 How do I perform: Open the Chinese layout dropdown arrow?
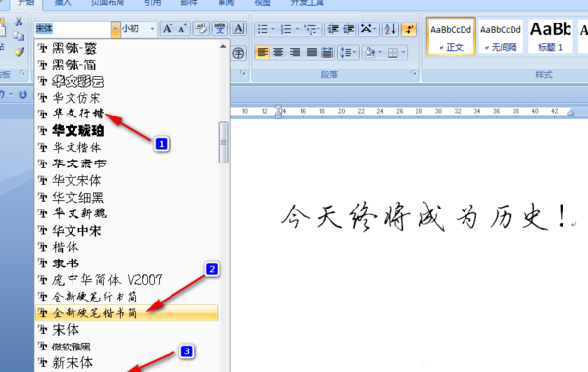pos(375,29)
